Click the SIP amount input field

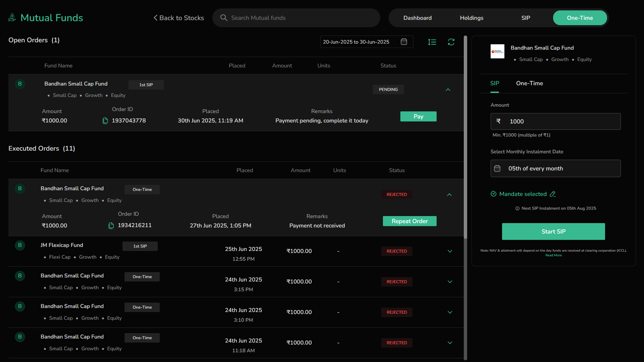click(555, 121)
